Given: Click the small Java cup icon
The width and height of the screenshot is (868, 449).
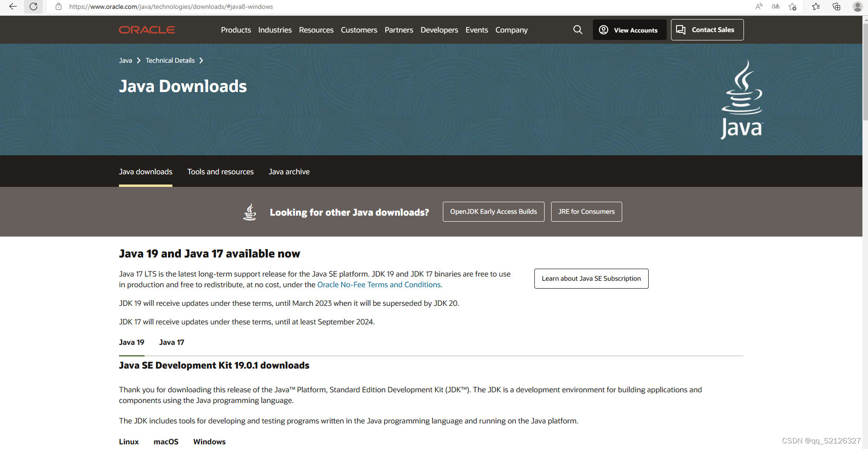Looking at the screenshot, I should coord(250,212).
